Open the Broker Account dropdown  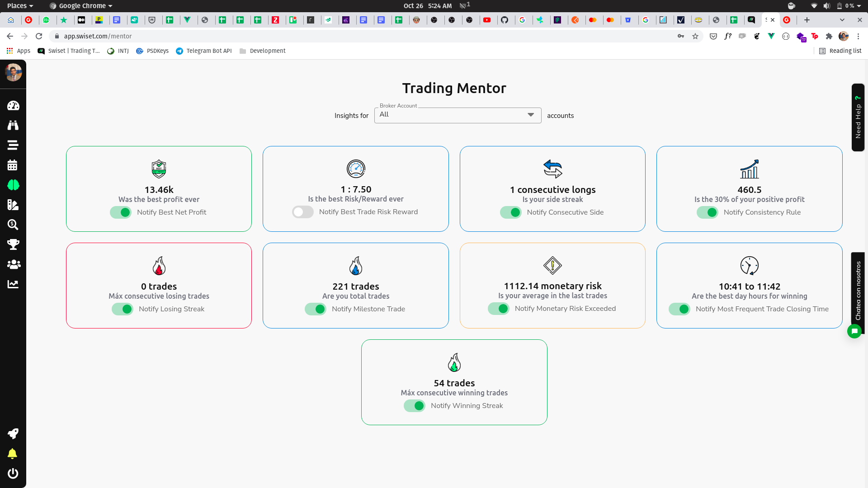click(x=457, y=115)
